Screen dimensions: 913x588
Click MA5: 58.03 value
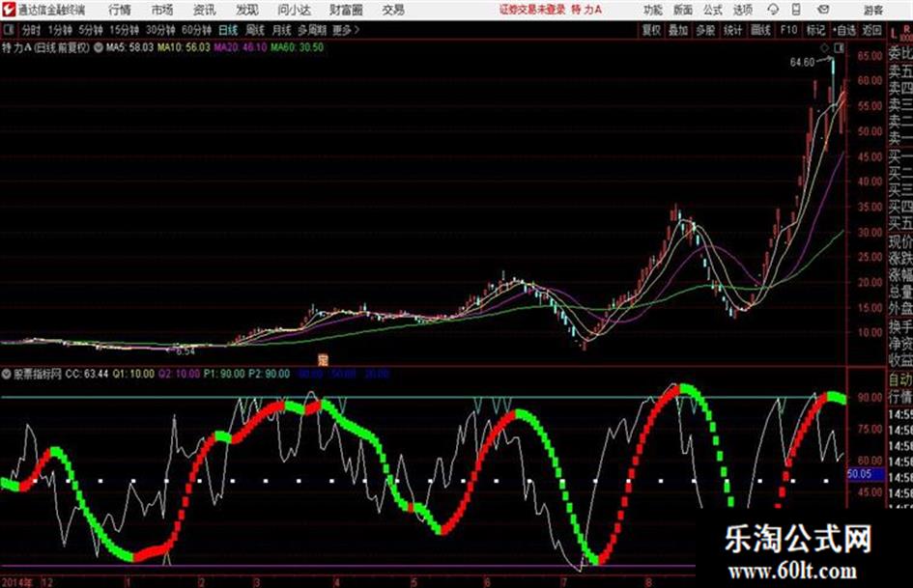[129, 47]
